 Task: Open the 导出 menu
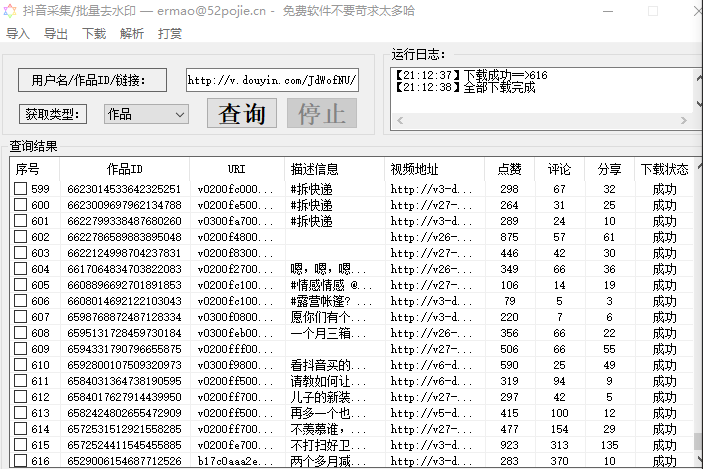(56, 34)
